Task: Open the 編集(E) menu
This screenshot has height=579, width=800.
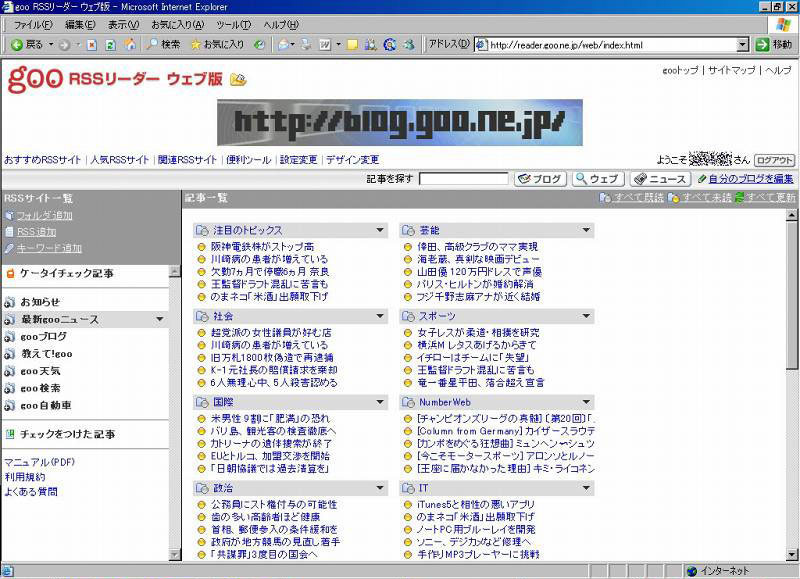Action: coord(80,24)
